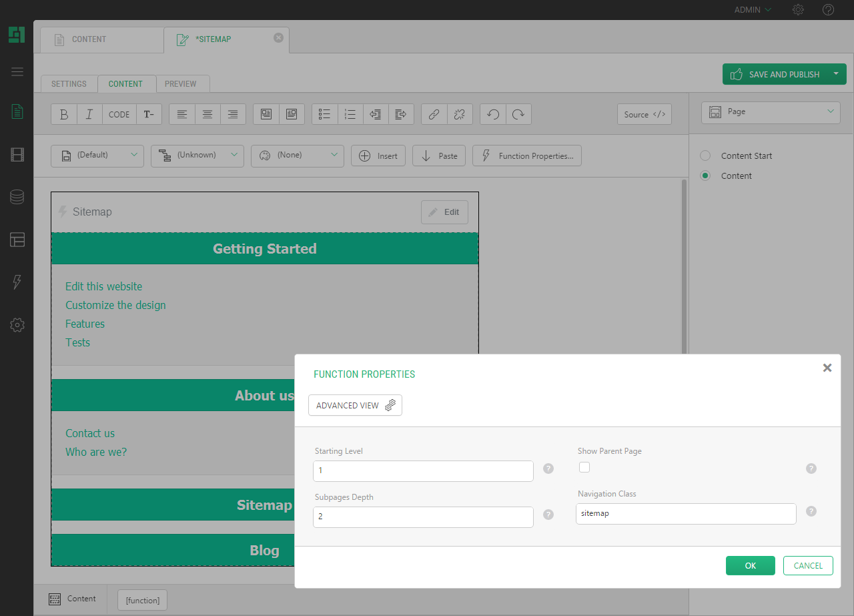
Task: Switch to the Preview tab
Action: click(181, 84)
